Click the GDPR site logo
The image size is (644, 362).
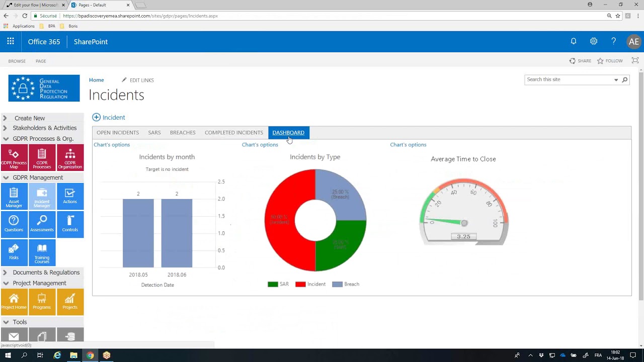pos(44,88)
